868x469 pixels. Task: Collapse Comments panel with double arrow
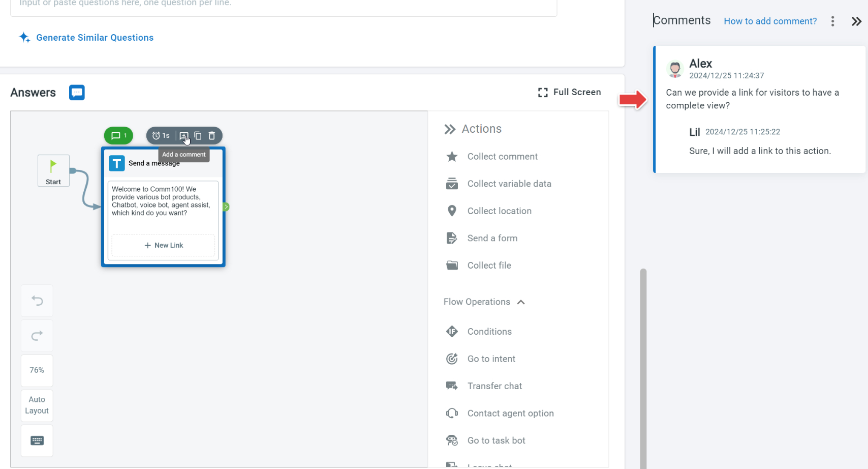click(x=856, y=21)
